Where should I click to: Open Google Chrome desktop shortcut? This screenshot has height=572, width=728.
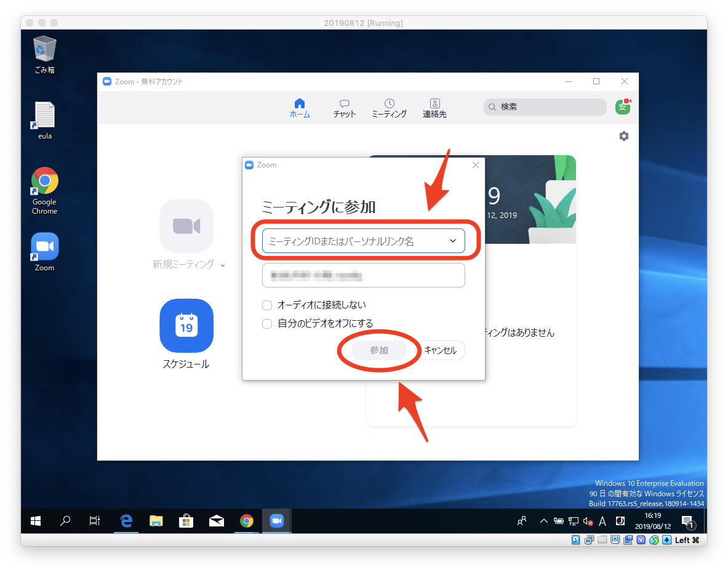pos(44,181)
